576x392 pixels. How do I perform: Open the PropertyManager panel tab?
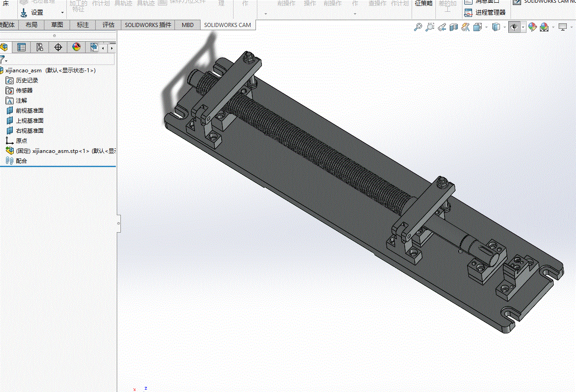[21, 47]
